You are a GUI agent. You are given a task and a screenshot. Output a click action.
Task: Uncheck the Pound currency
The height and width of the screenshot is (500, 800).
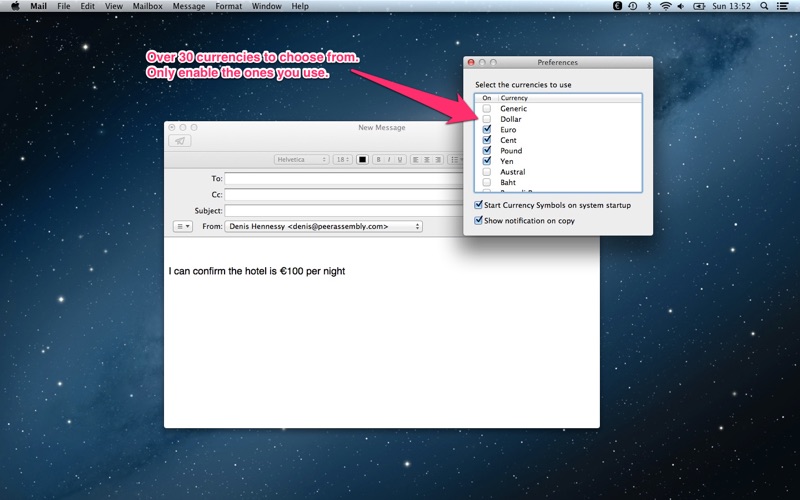tap(487, 151)
